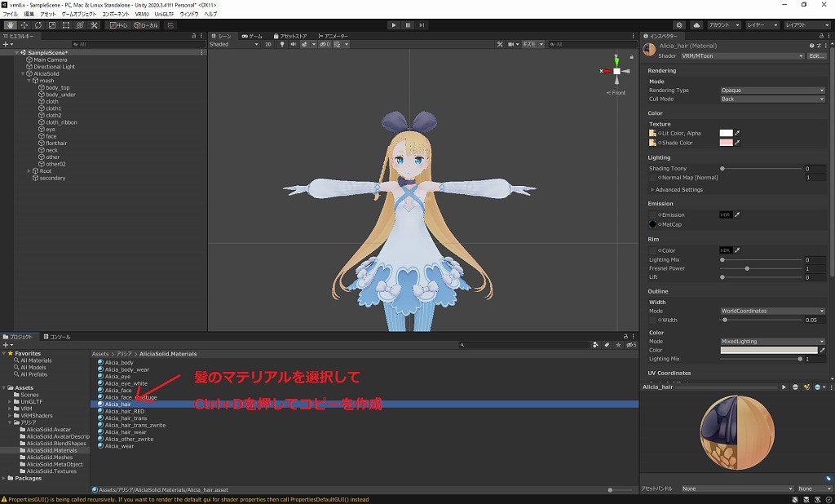Screen dimensions: 835x504
Task: Open the Edit menu
Action: (x=29, y=14)
